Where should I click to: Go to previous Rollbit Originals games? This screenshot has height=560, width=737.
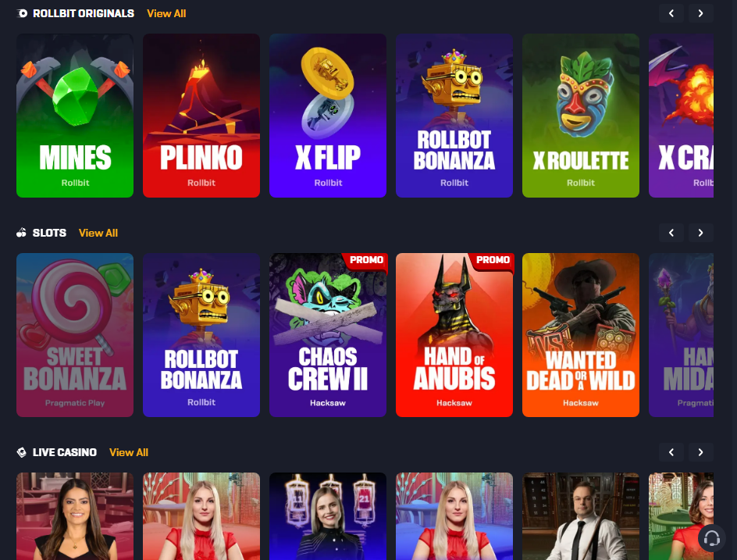[671, 13]
